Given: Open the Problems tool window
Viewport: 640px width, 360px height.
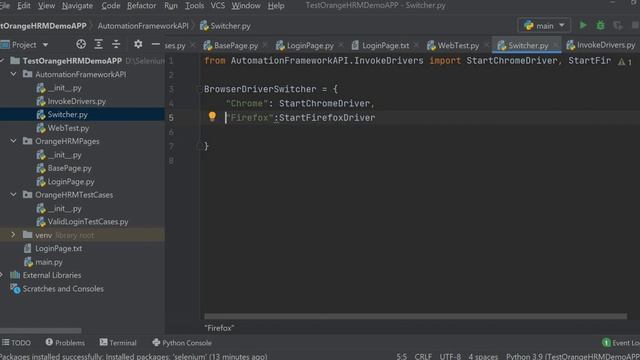Looking at the screenshot, I should [65, 342].
